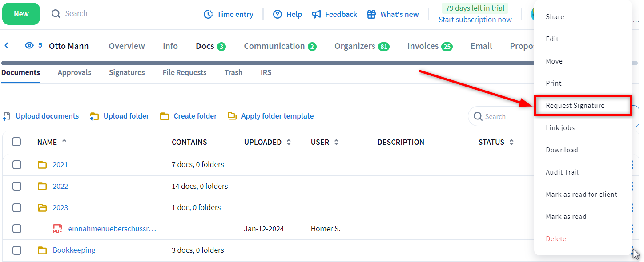Choose Request Signature from the menu
644x262 pixels.
tap(575, 106)
